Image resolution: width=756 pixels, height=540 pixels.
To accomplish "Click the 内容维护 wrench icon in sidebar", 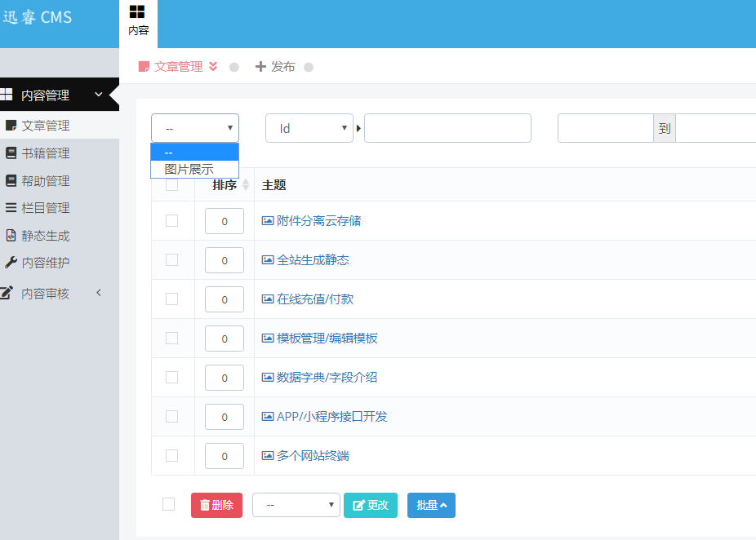I will tap(11, 262).
